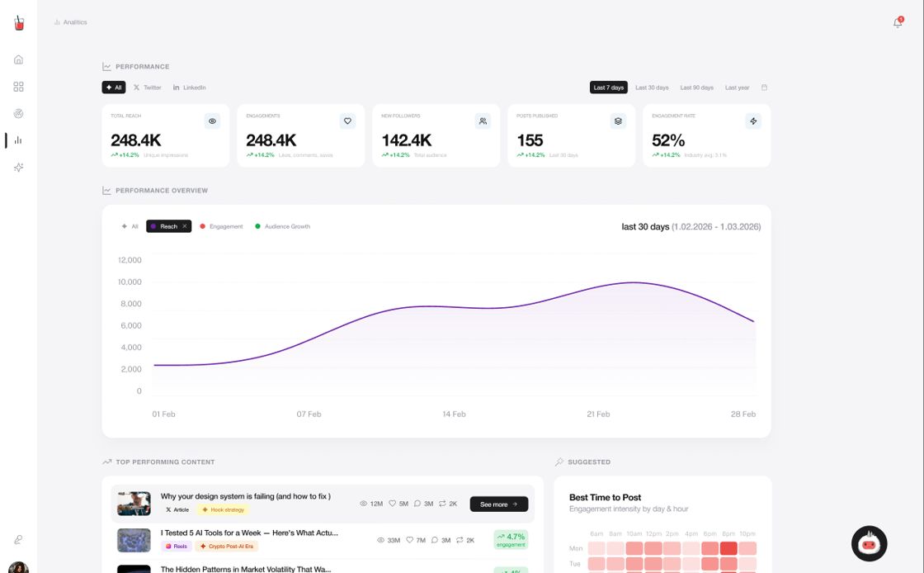The width and height of the screenshot is (924, 573).
Task: Click the link icon in bottom sidebar
Action: [18, 539]
